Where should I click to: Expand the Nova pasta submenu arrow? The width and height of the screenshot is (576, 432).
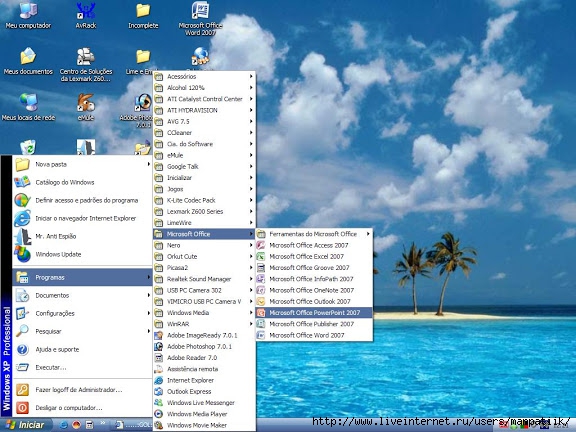[148, 164]
